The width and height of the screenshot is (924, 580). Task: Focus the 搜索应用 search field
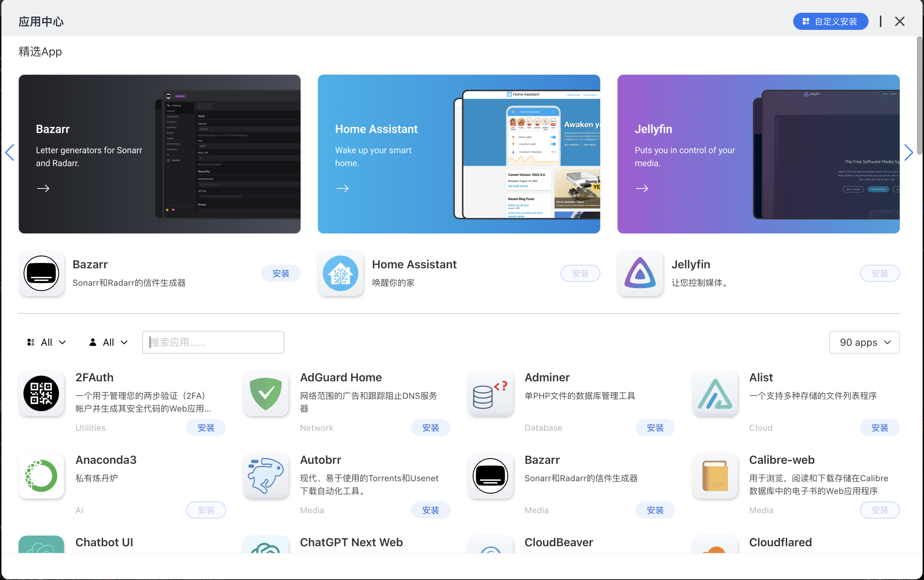(x=213, y=342)
